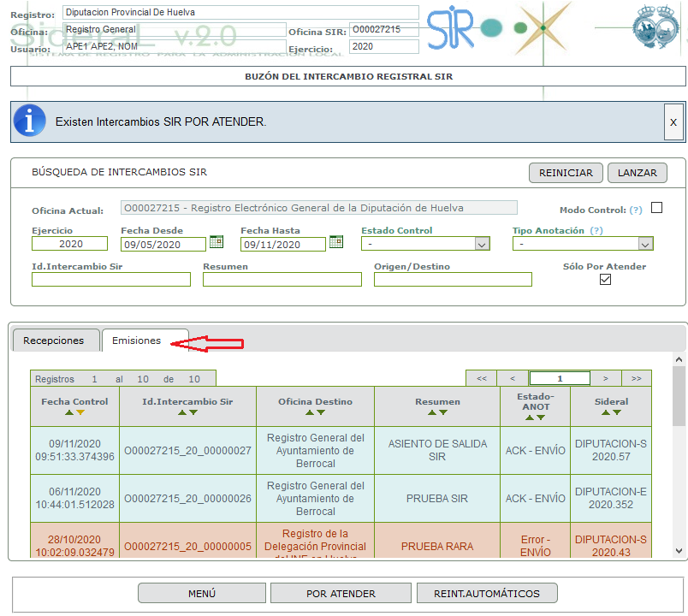688x616 pixels.
Task: Select error row O00027215_20_00000005
Action: point(341,541)
